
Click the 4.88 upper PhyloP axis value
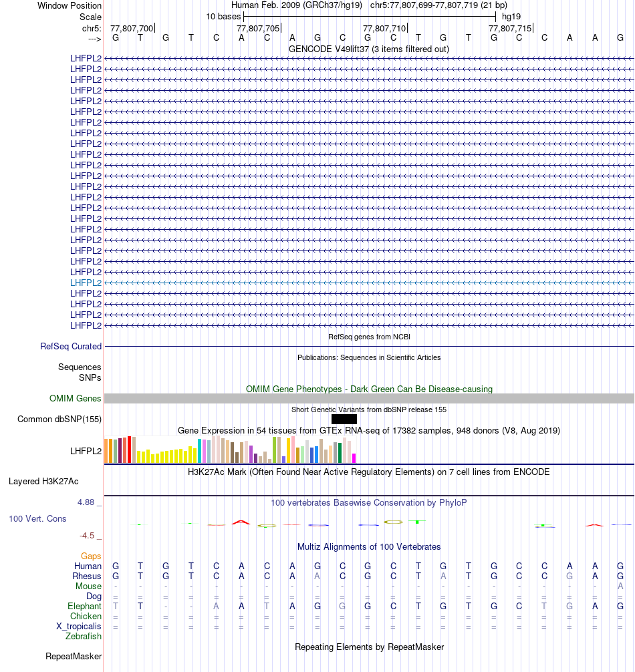86,502
